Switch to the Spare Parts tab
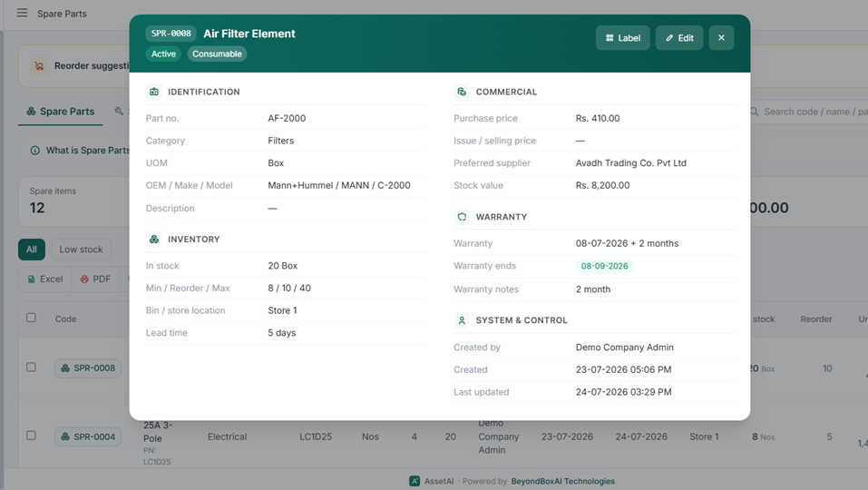This screenshot has width=868, height=490. coord(61,112)
